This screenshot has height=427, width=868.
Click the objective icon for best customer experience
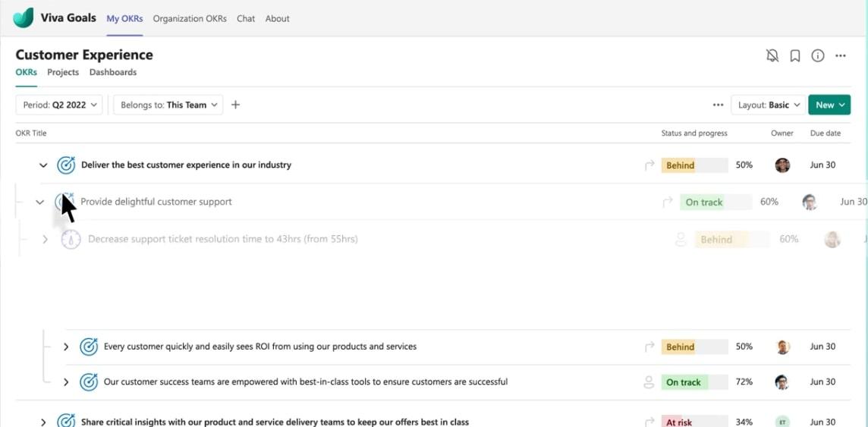click(x=66, y=165)
